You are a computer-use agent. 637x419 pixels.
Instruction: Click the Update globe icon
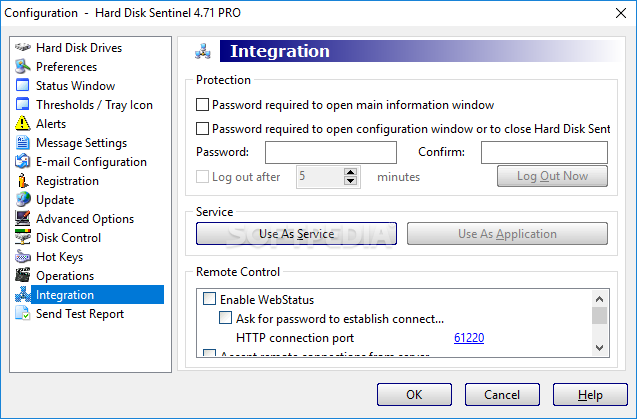23,200
